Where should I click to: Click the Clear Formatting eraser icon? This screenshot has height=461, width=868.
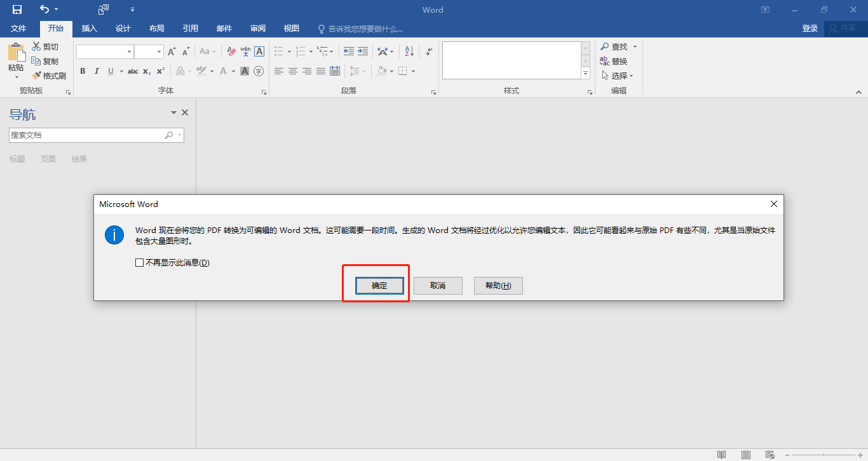231,51
